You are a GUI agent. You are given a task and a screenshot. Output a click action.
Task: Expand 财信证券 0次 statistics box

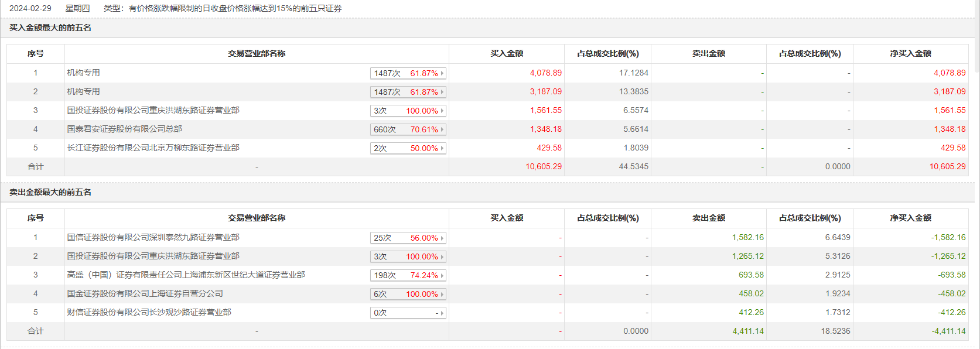[408, 313]
